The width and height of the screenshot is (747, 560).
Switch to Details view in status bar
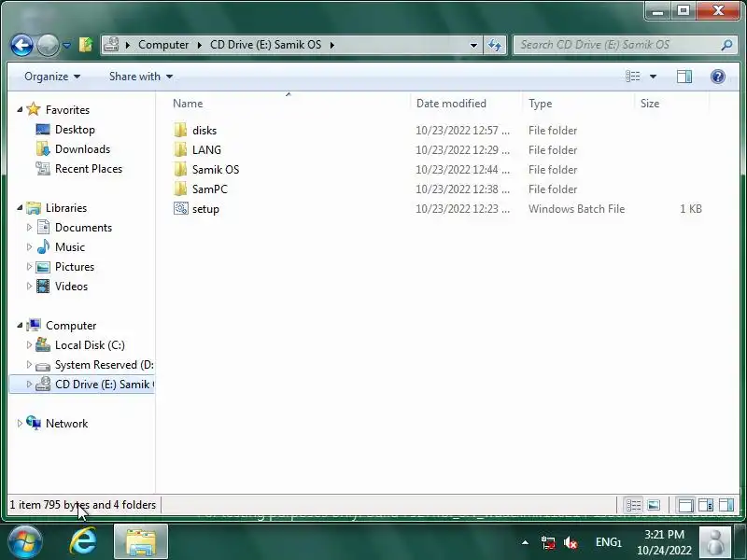click(x=633, y=505)
